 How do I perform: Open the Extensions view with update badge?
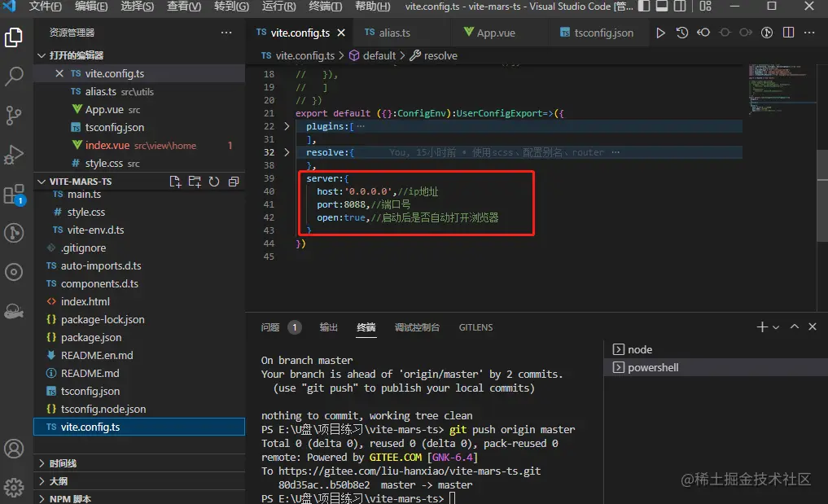tap(14, 194)
